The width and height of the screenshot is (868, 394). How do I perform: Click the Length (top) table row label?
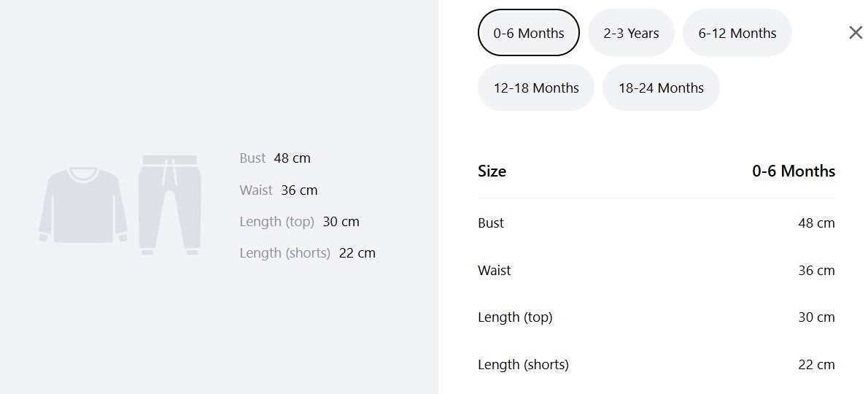(516, 317)
